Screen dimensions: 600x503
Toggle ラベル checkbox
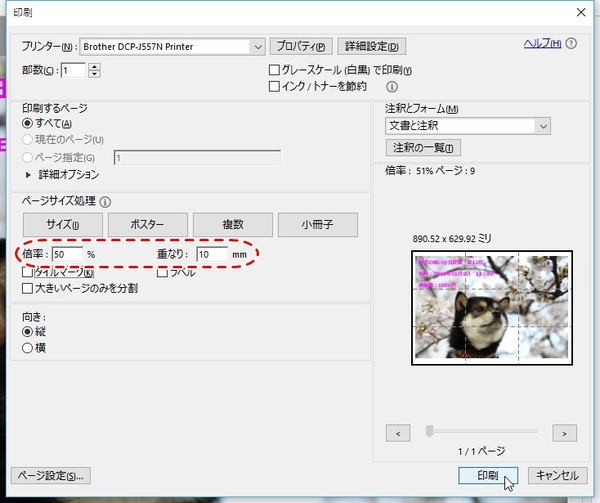pyautogui.click(x=162, y=272)
